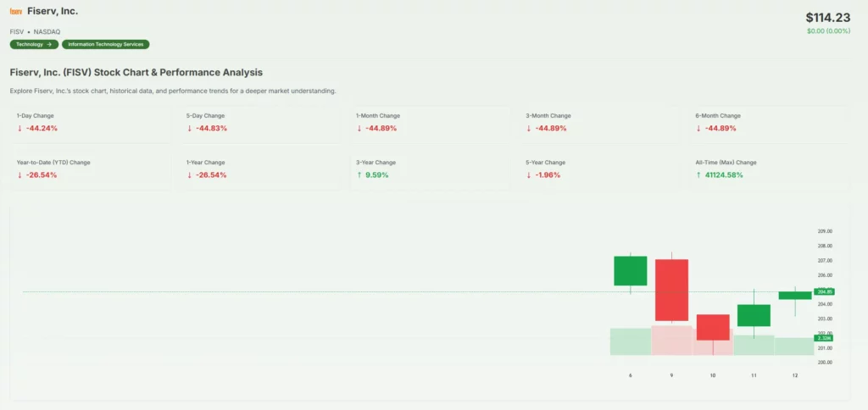
Task: Select the 5-Day Change card
Action: [x=261, y=122]
